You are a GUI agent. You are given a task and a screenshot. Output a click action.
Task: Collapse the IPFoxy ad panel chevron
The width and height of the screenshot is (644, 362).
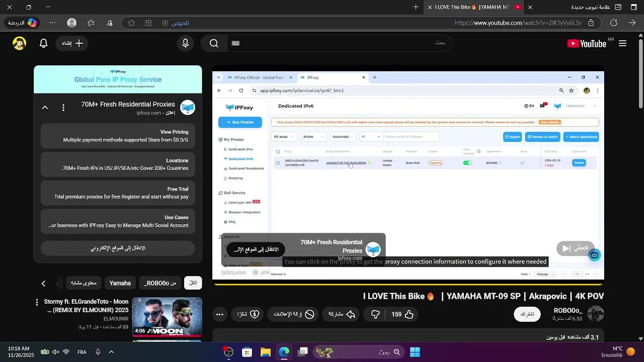45,107
